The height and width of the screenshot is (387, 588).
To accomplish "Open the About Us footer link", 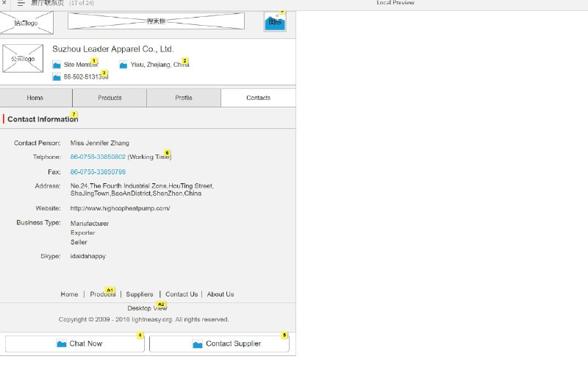I will (x=220, y=294).
